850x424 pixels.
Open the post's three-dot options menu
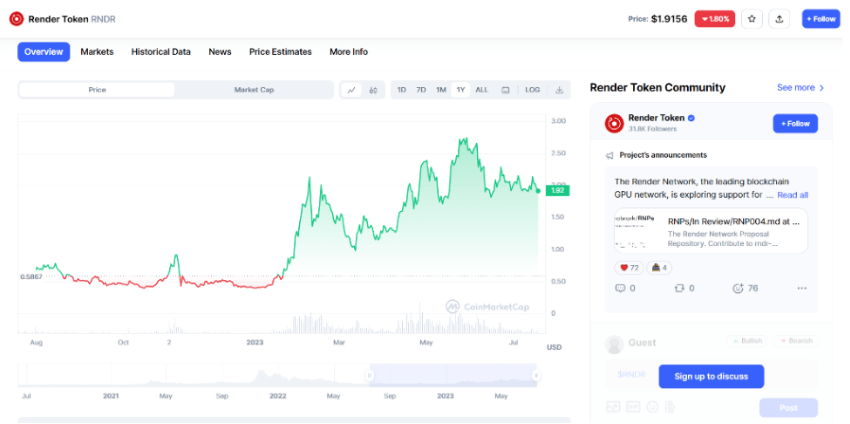coord(802,288)
